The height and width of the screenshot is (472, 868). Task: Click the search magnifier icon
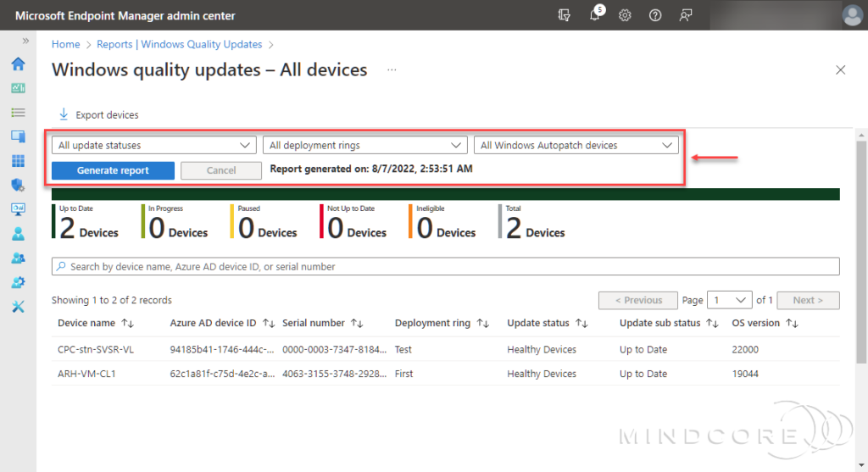click(x=61, y=266)
